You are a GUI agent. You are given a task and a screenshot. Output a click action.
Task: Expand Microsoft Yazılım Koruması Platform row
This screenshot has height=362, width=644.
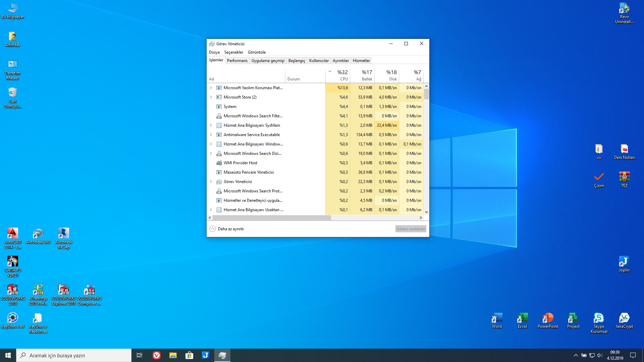pos(211,88)
